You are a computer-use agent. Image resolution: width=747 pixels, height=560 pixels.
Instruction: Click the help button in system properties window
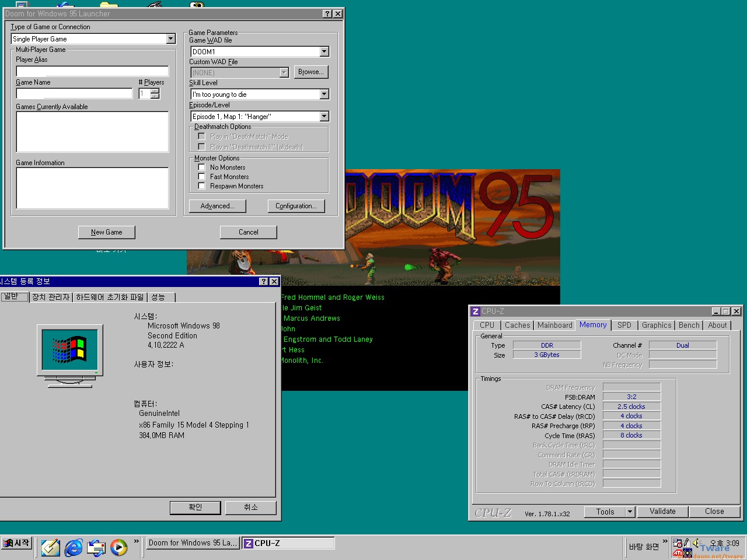click(264, 281)
